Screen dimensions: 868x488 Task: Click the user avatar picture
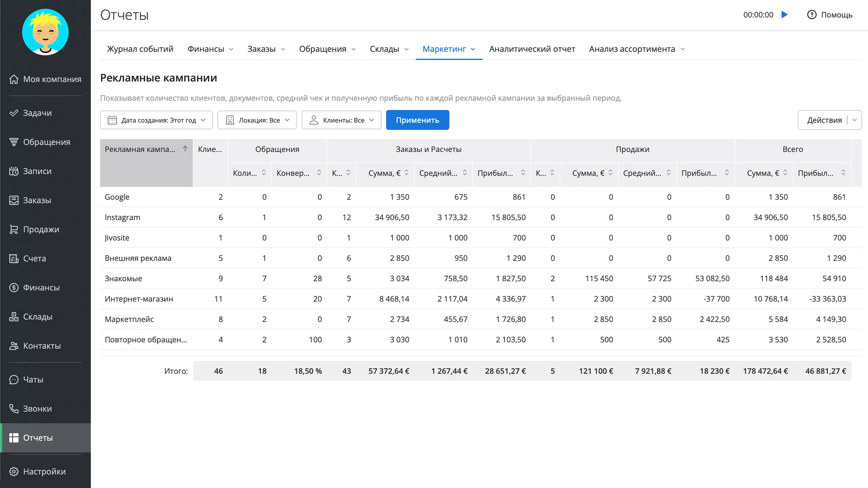click(x=45, y=32)
